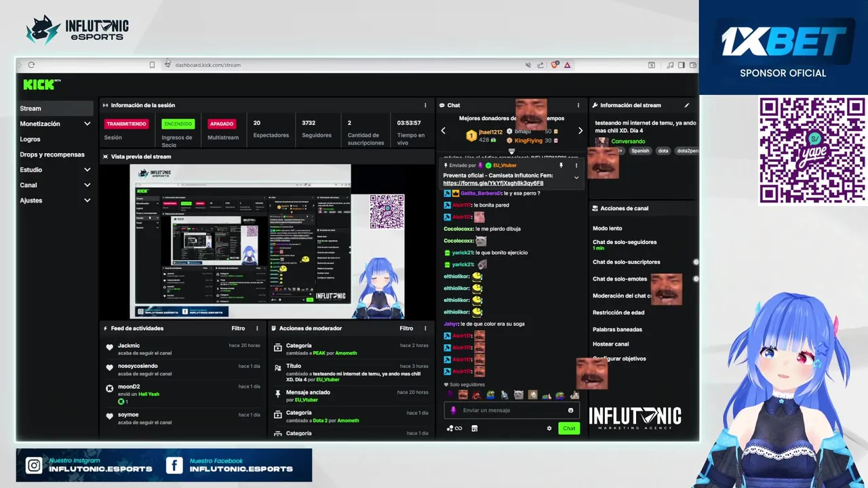Click the category icon of PEAK change entry
The width and height of the screenshot is (868, 488).
[x=278, y=347]
